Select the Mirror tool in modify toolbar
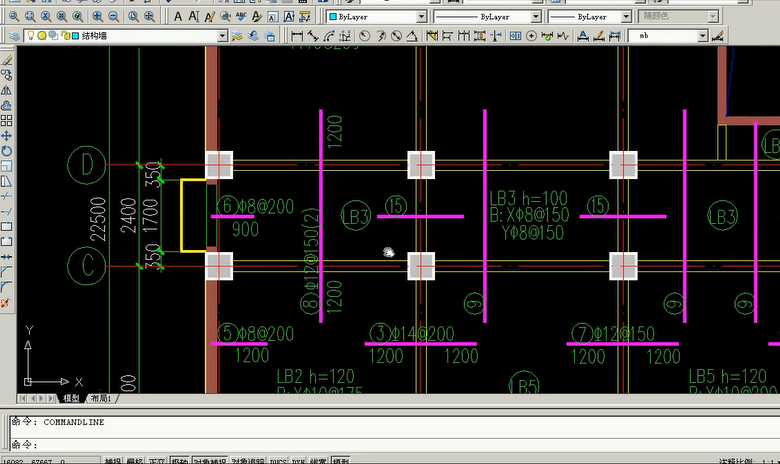This screenshot has height=464, width=780. 6,90
